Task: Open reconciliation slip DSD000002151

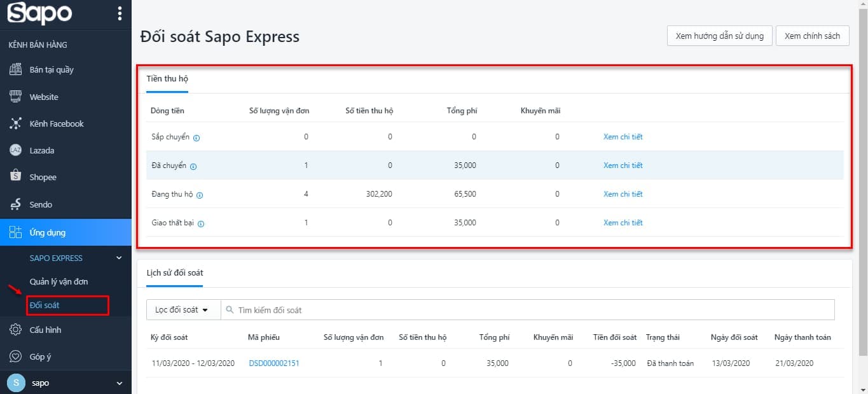Action: 273,363
